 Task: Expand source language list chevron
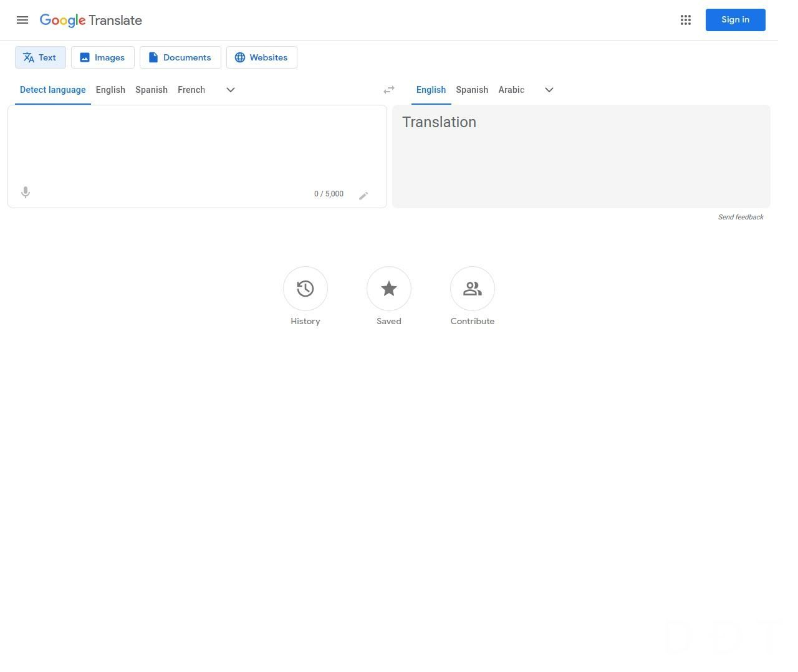click(231, 90)
